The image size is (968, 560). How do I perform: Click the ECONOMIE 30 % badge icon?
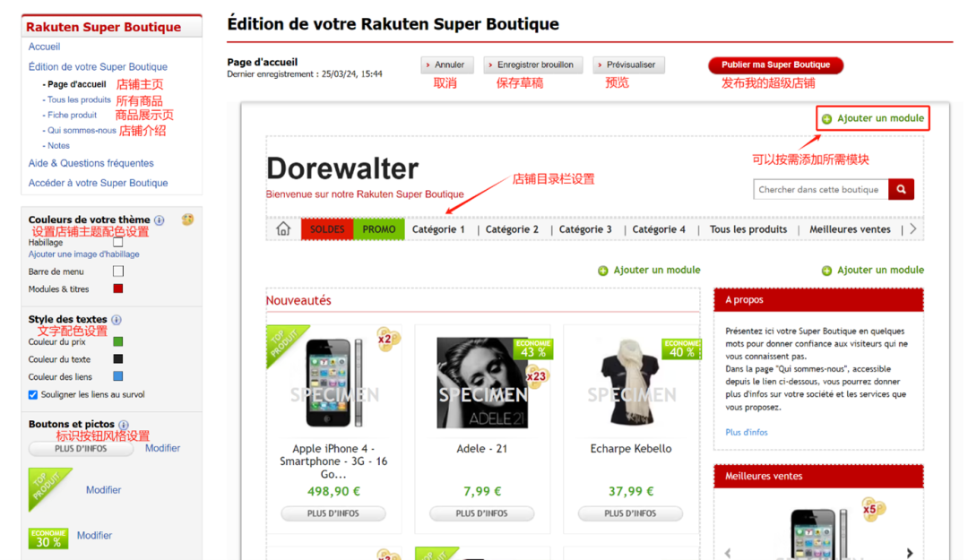48,538
